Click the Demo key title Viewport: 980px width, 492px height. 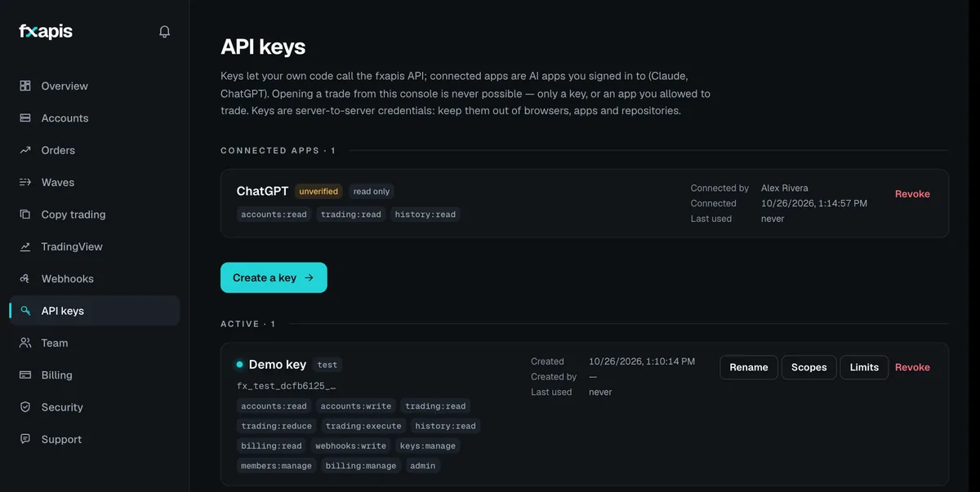278,365
